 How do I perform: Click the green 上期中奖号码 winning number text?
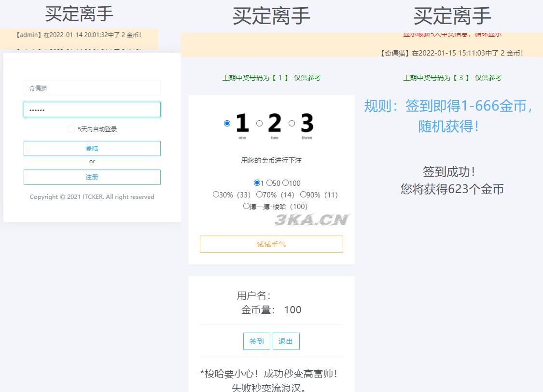pyautogui.click(x=271, y=78)
